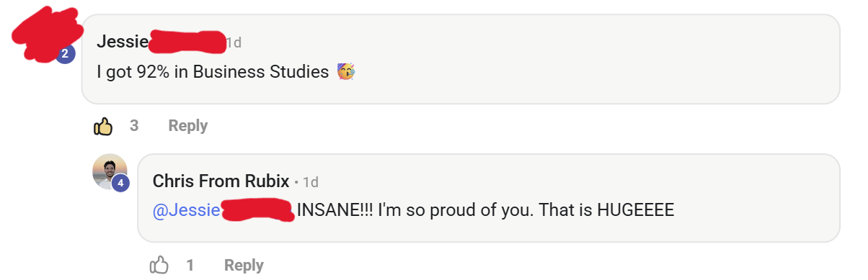Select the "I got 92% in Business Studies" text
The height and width of the screenshot is (280, 868).
[x=213, y=72]
